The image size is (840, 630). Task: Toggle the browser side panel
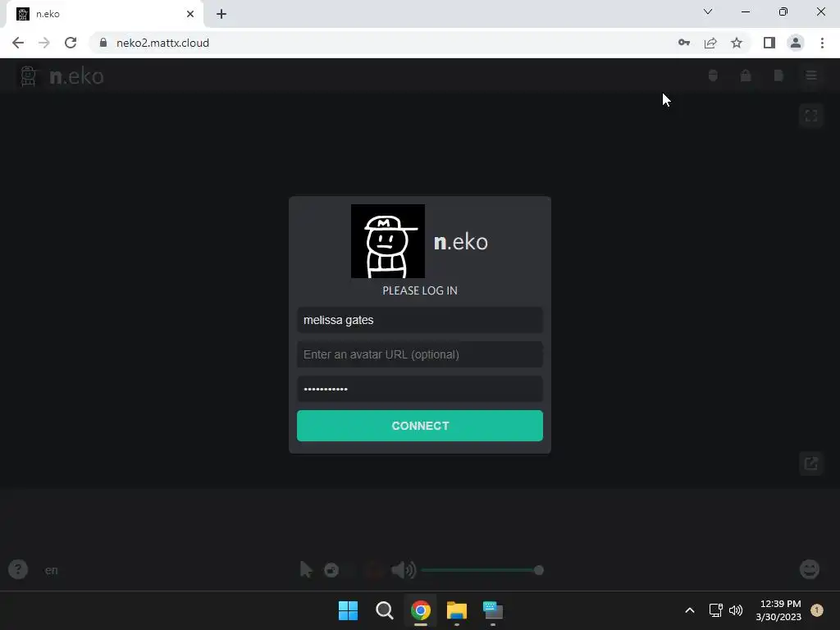(x=769, y=43)
